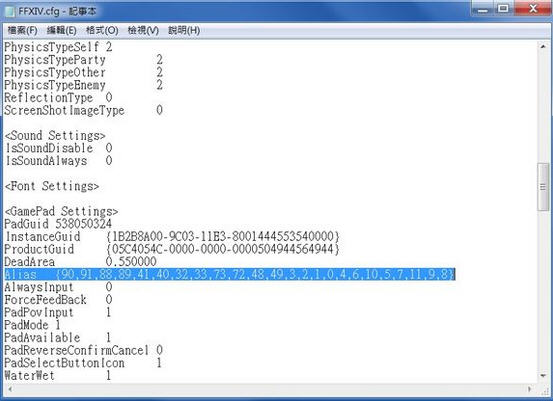The height and width of the screenshot is (401, 553).
Task: Click the Notepad icon in title bar
Action: [10, 11]
